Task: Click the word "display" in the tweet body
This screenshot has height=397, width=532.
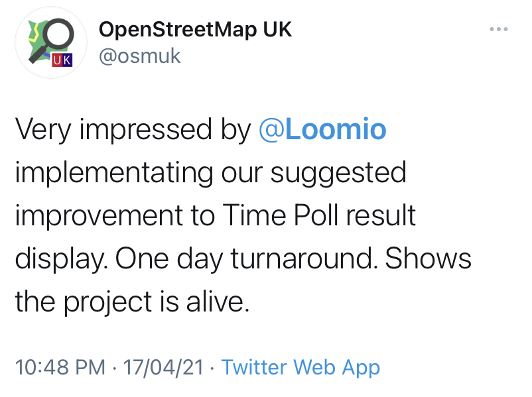Action: 60,259
